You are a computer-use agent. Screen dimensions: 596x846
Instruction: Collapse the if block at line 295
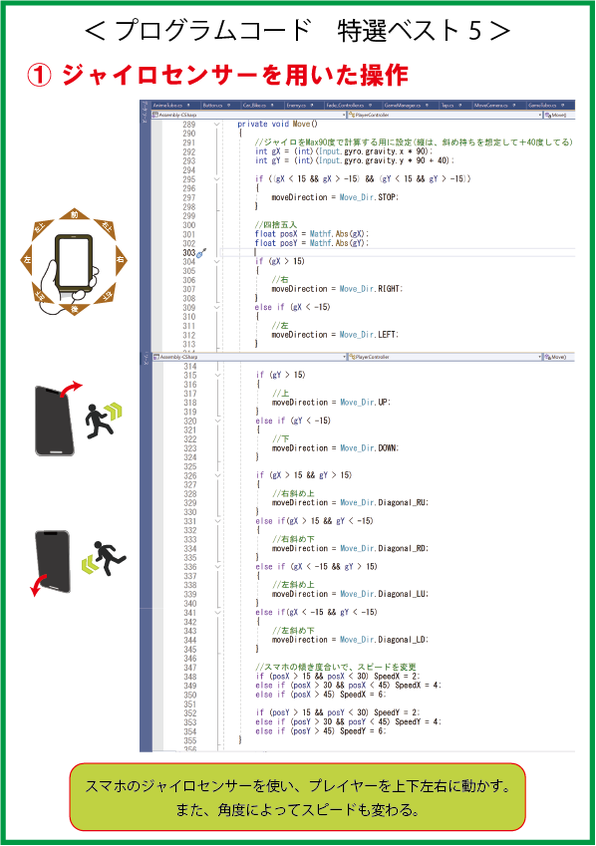[x=217, y=179]
